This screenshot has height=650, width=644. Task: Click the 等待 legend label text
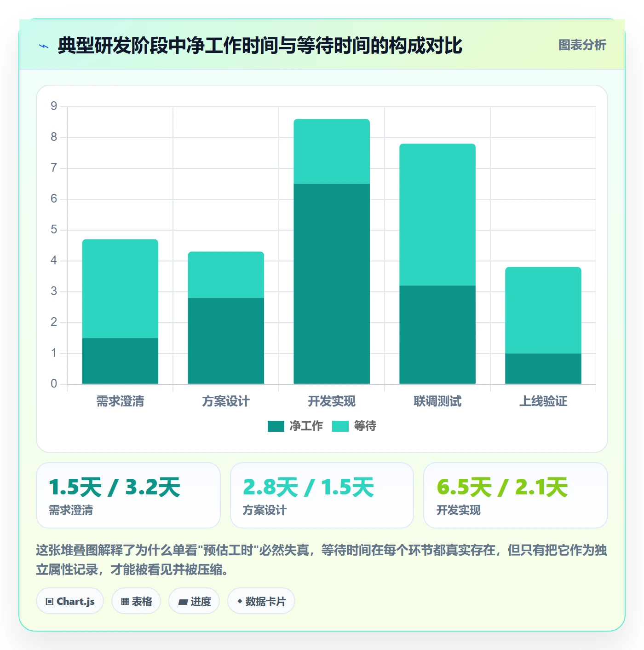[365, 426]
